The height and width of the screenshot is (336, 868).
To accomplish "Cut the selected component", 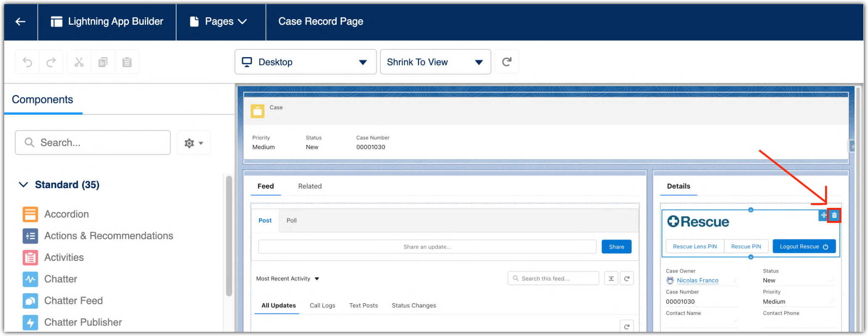I will pos(79,62).
